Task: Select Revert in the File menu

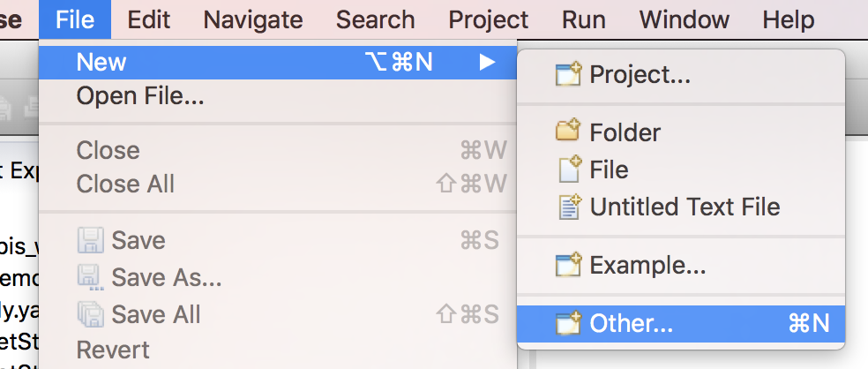Action: [x=113, y=350]
